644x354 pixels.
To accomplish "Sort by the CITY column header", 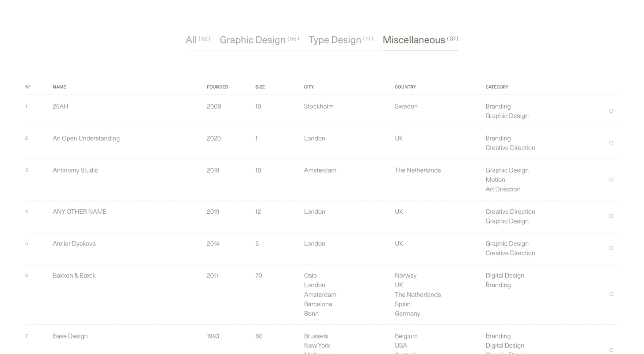I will (309, 87).
